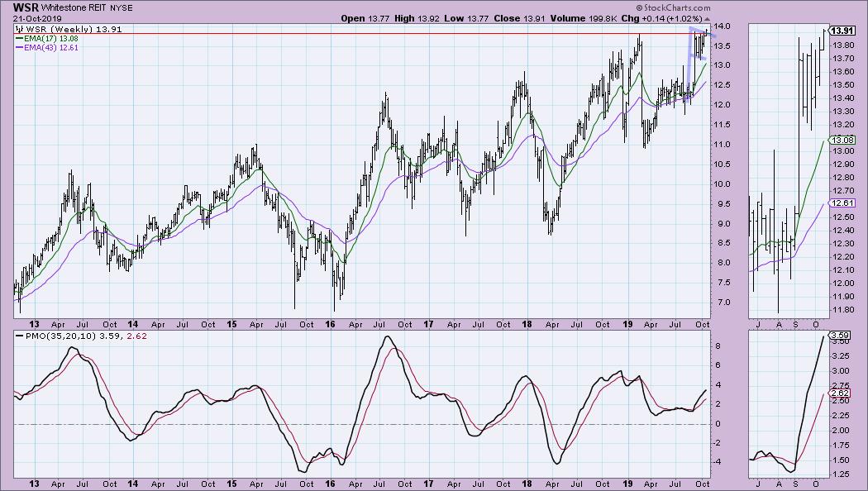Image resolution: width=868 pixels, height=491 pixels.
Task: Click the red-boxed 2.62 signal value tag
Action: point(841,393)
